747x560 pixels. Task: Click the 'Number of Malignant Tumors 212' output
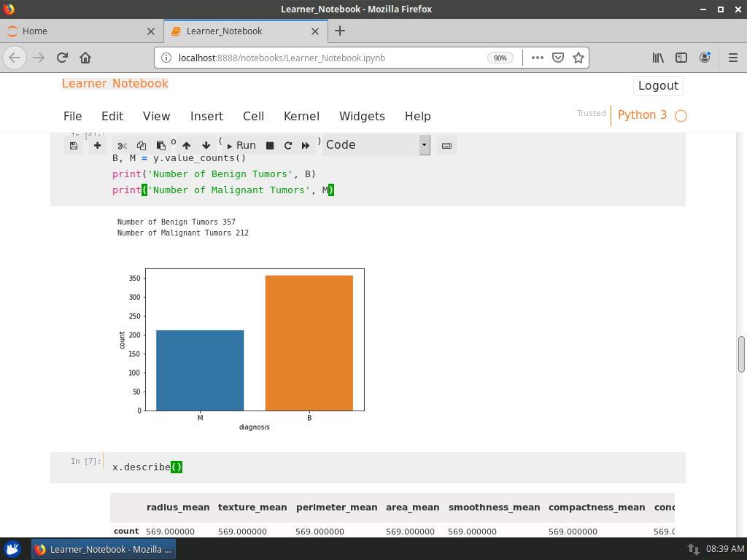(183, 233)
